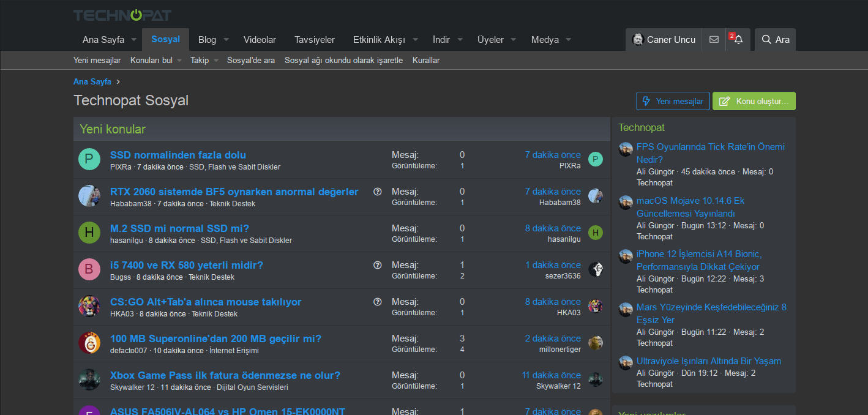Expand the Etkinlik Akışı dropdown arrow
Image resolution: width=868 pixels, height=415 pixels.
[x=415, y=40]
